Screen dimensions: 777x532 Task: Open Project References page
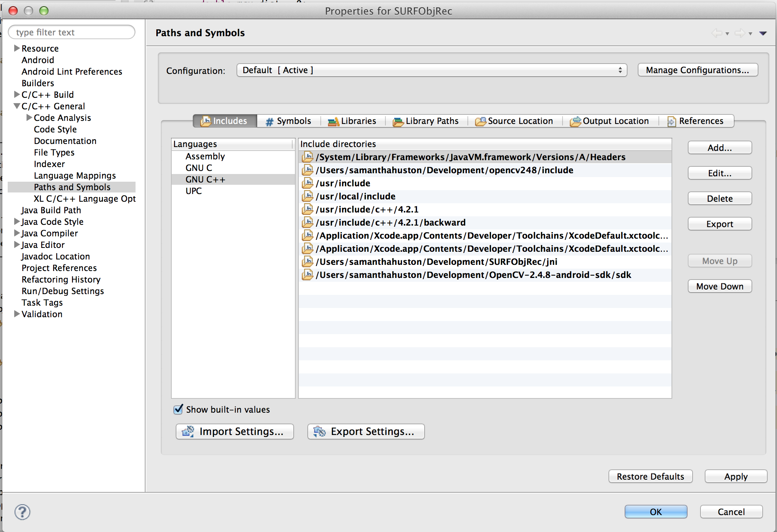pos(59,268)
